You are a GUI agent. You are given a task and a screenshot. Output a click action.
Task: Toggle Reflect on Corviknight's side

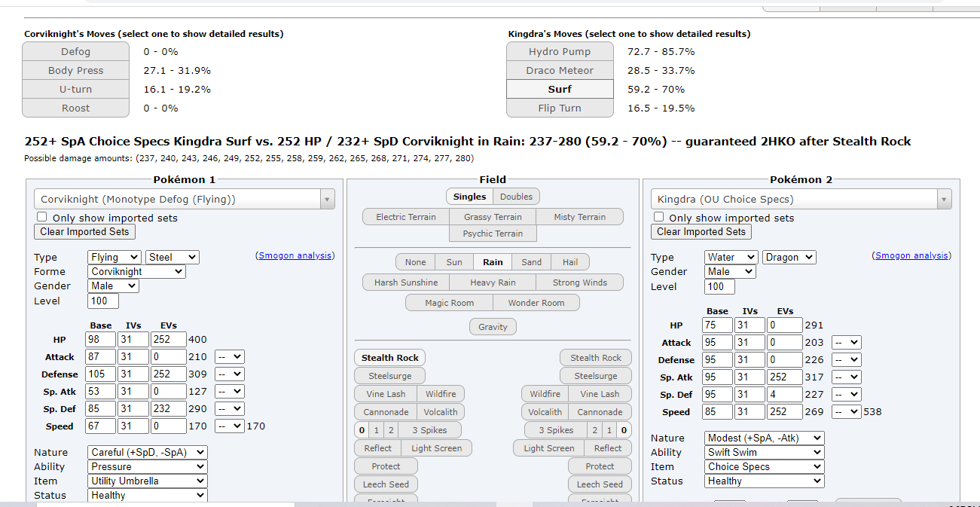click(378, 448)
